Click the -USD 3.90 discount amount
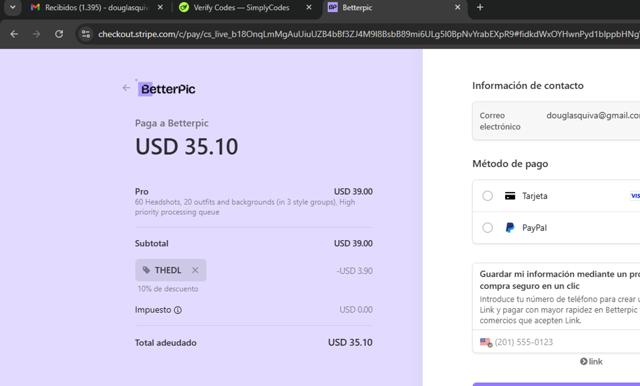Viewport: 640px width, 386px height. [355, 271]
